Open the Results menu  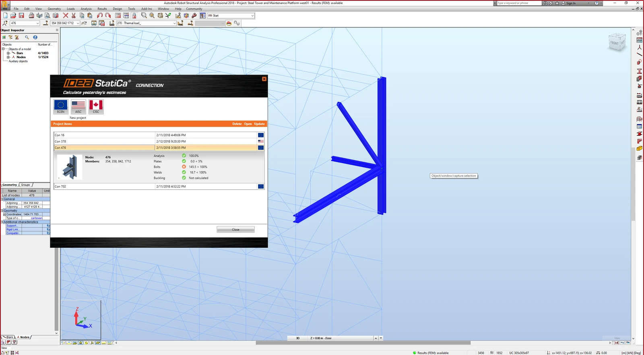102,9
